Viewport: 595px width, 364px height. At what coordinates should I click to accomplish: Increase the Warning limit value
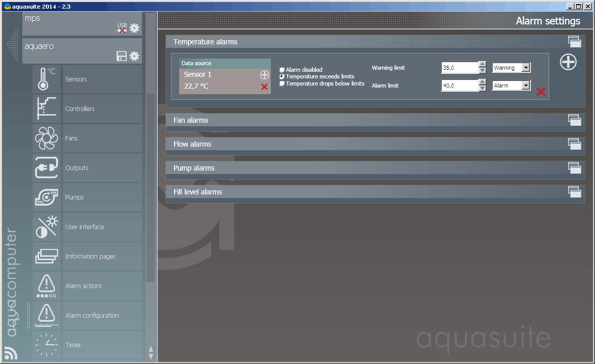(483, 65)
